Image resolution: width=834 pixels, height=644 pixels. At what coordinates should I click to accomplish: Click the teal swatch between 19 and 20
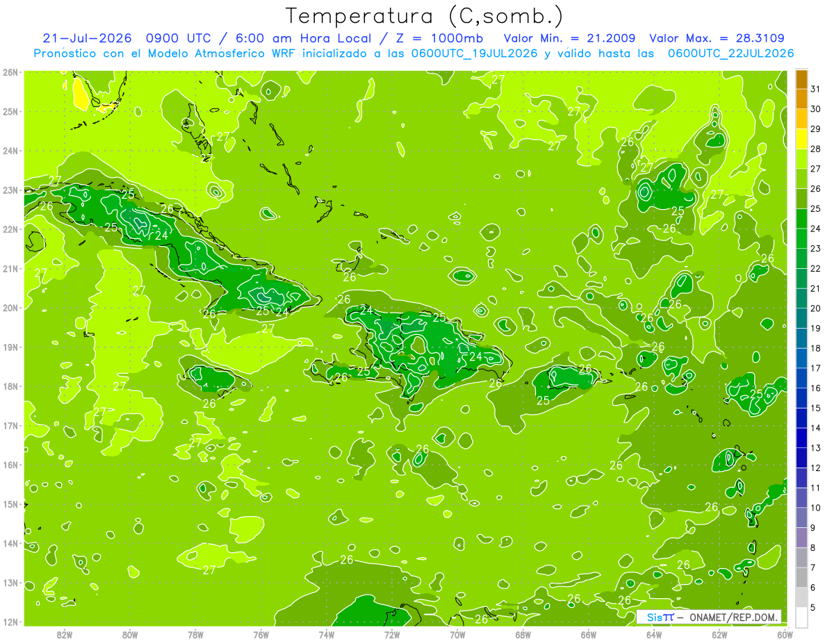801,317
